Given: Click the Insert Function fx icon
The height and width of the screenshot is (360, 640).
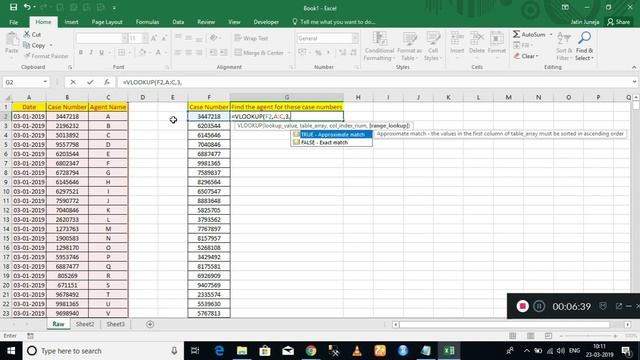Looking at the screenshot, I should pos(107,82).
